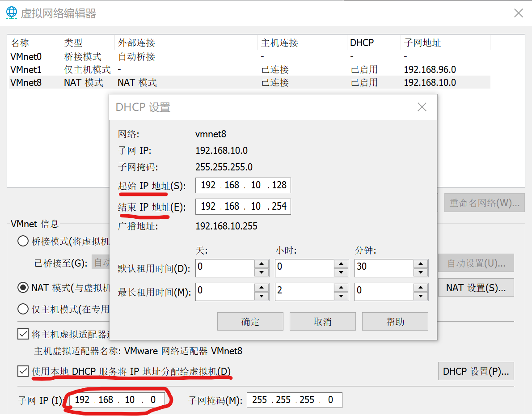Screen dimensions: 532x416
Task: Select the VMnet0 row in network list
Action: 249,56
